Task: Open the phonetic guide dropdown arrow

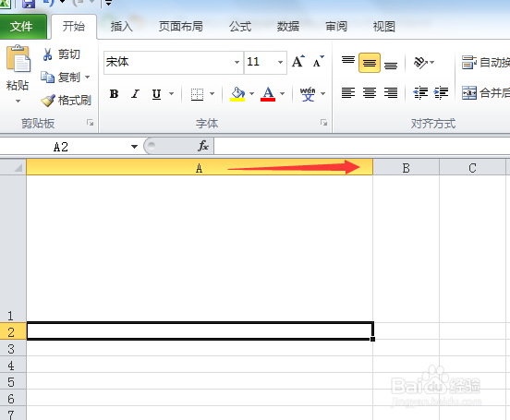Action: coord(322,94)
